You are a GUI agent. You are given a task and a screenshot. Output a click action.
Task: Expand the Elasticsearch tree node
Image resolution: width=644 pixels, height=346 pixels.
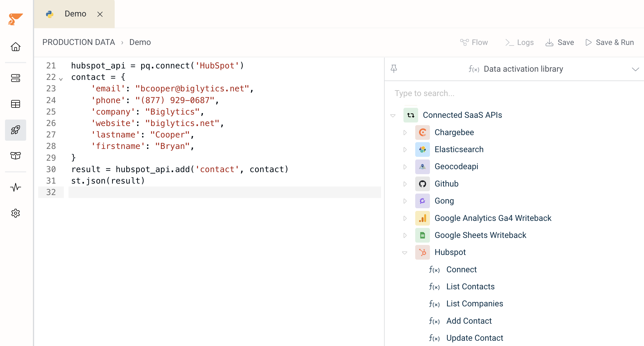(x=405, y=150)
